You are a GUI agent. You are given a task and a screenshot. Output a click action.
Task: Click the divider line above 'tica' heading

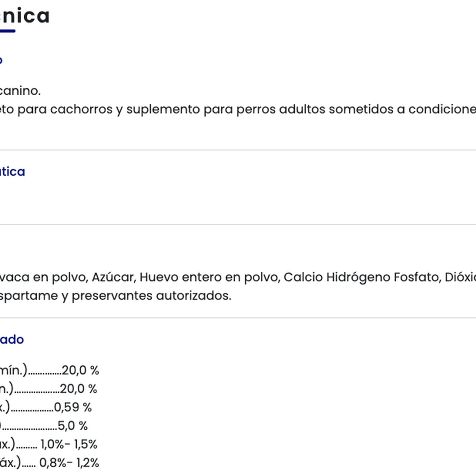[238, 150]
